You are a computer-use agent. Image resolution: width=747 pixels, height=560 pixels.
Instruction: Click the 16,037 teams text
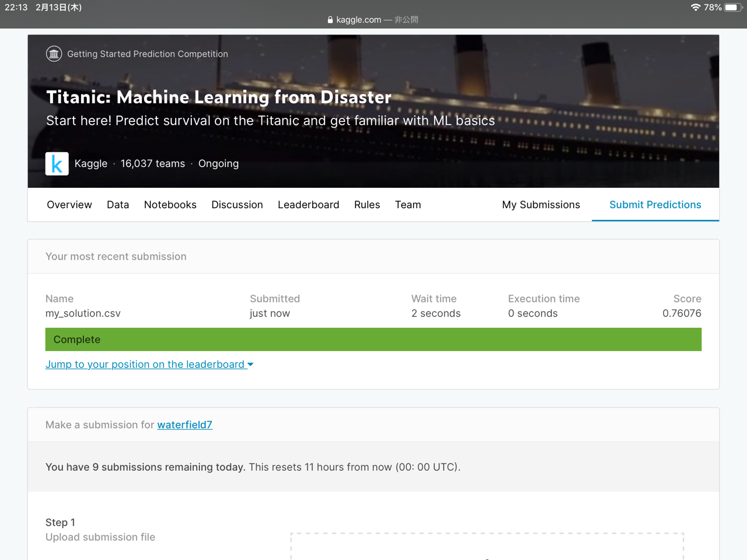(153, 164)
